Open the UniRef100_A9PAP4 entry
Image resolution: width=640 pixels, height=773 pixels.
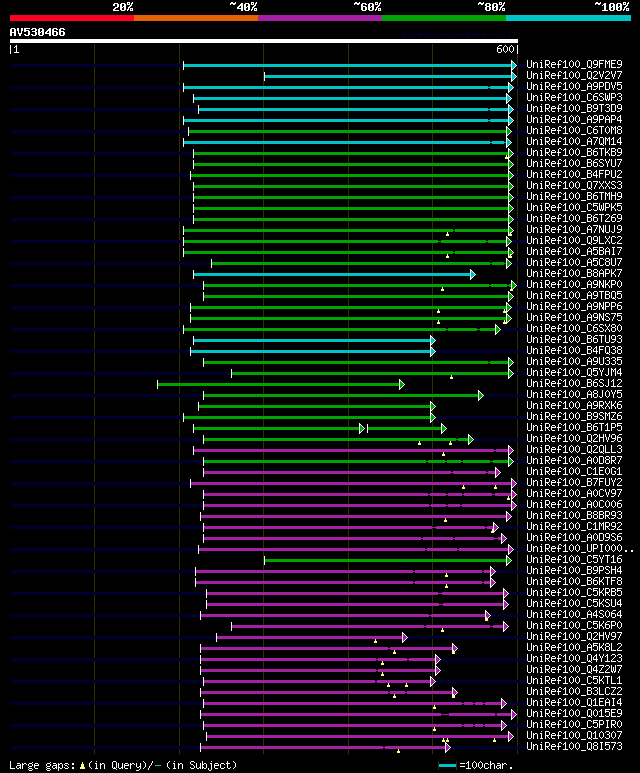tap(574, 119)
